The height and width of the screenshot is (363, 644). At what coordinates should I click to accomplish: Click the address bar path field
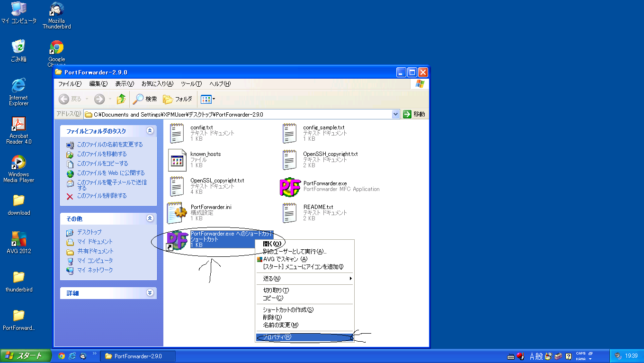point(237,114)
